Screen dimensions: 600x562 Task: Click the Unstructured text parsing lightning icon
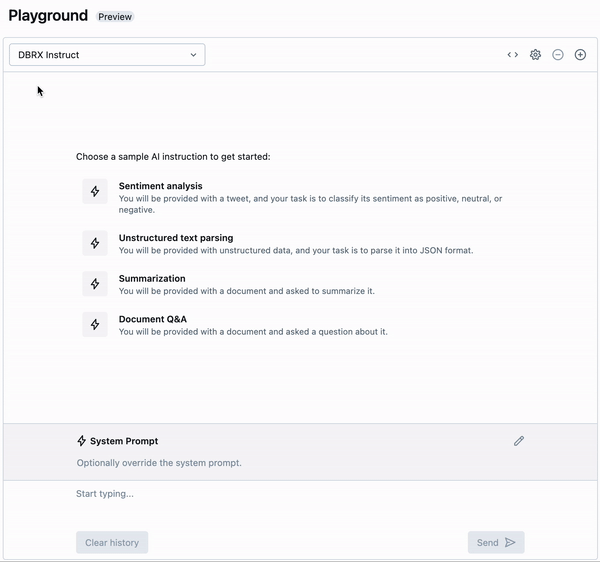[95, 243]
